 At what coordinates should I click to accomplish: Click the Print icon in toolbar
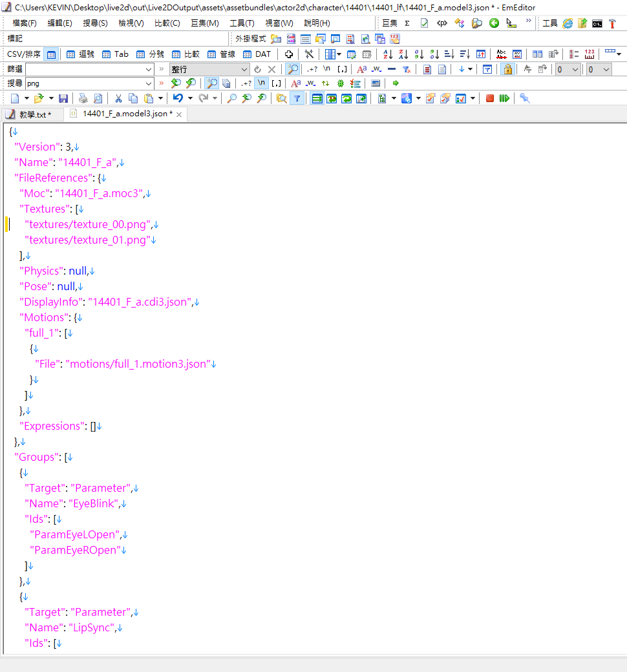83,98
